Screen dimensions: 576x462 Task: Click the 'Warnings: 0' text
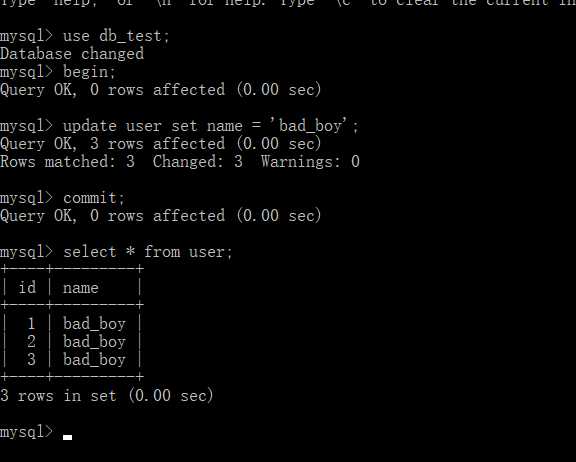(x=310, y=162)
